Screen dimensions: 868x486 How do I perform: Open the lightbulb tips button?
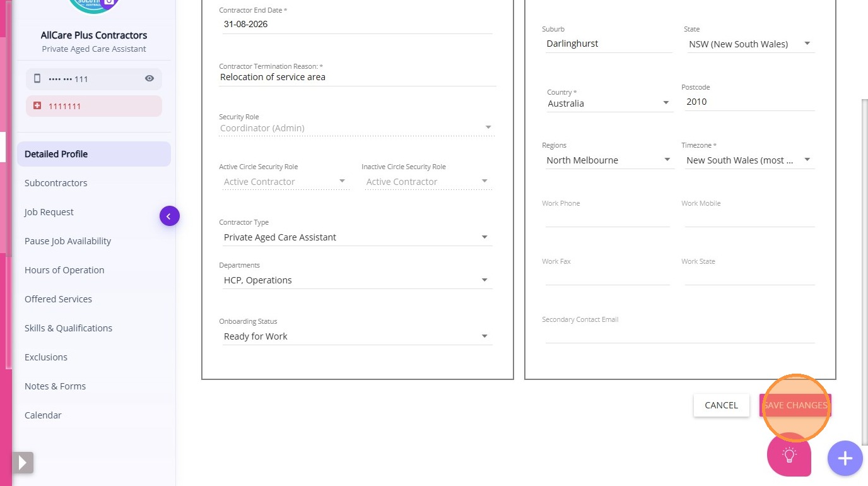coord(789,454)
